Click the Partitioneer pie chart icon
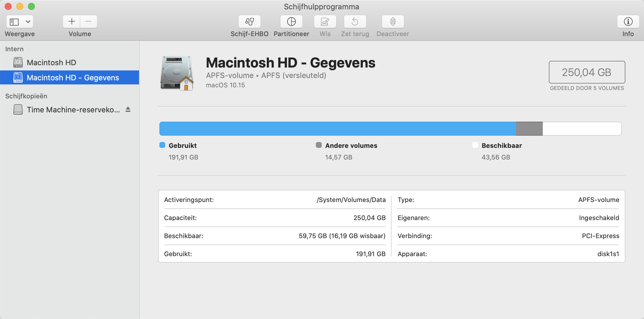Screen dimensions: 644x319 click(291, 22)
